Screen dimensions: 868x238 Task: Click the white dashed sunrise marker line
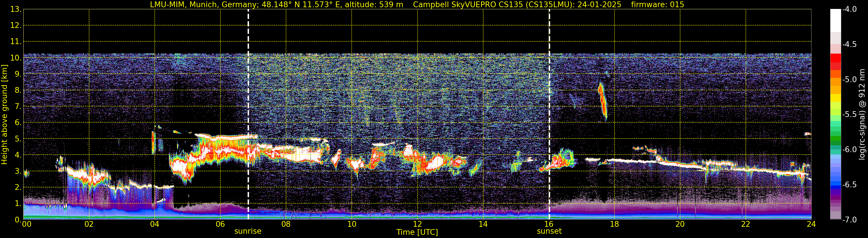click(248, 115)
